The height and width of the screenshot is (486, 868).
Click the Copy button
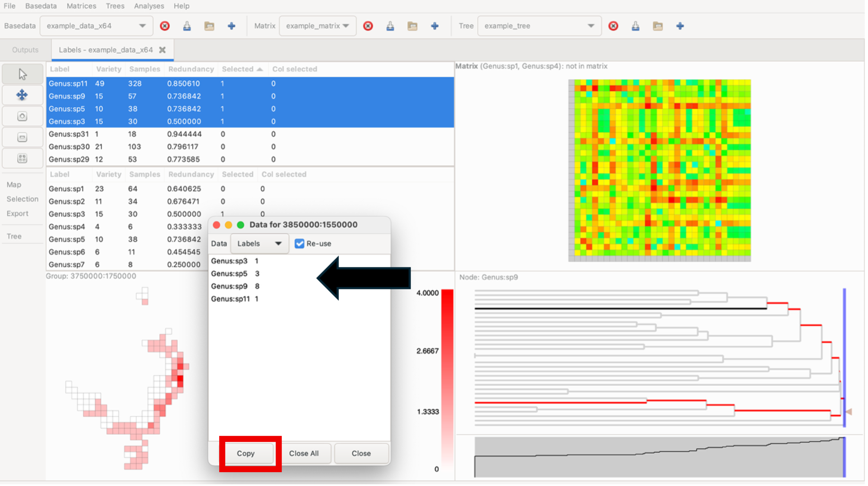(246, 453)
